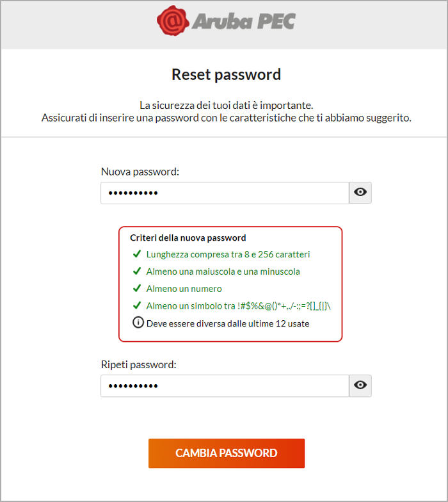Click the Lunghezza compresa tra 8 e 256 text
The height and width of the screenshot is (502, 448).
[x=228, y=254]
